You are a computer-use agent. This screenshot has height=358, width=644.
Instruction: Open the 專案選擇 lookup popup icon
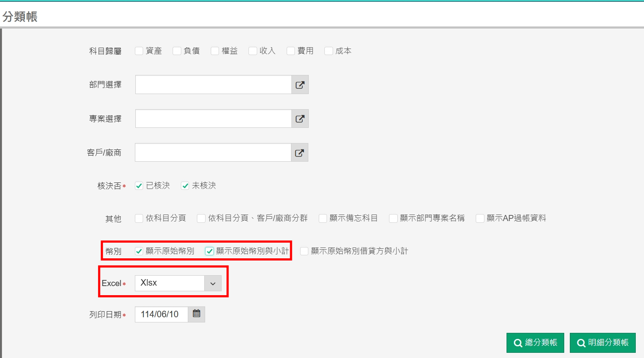[300, 119]
